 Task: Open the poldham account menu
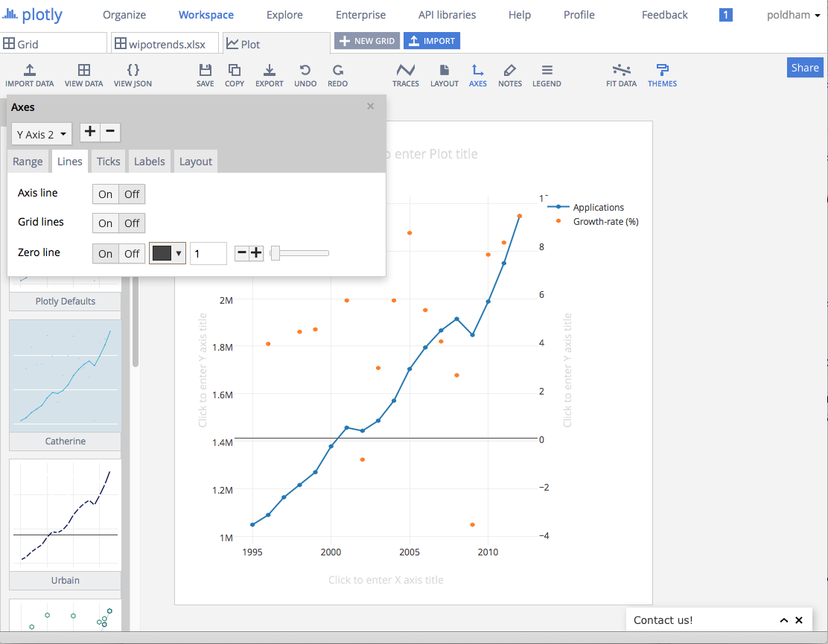[x=794, y=15]
